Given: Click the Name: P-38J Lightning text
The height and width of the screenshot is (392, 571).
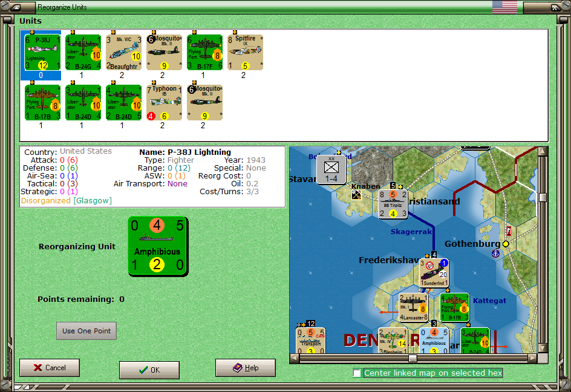Looking at the screenshot, I should [185, 152].
